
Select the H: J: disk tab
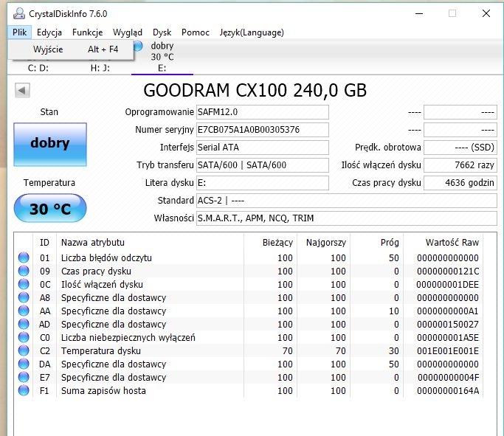(100, 68)
